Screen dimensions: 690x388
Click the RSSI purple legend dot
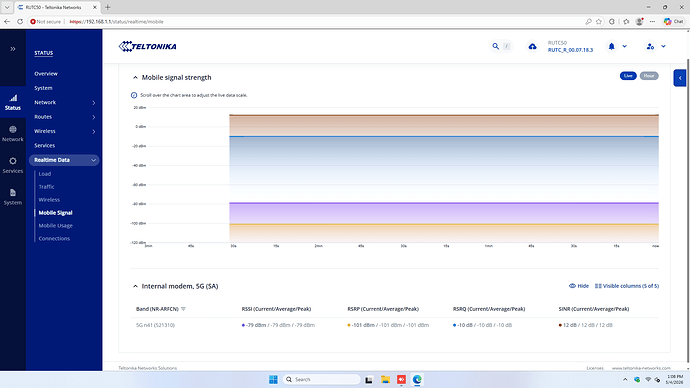pos(243,325)
